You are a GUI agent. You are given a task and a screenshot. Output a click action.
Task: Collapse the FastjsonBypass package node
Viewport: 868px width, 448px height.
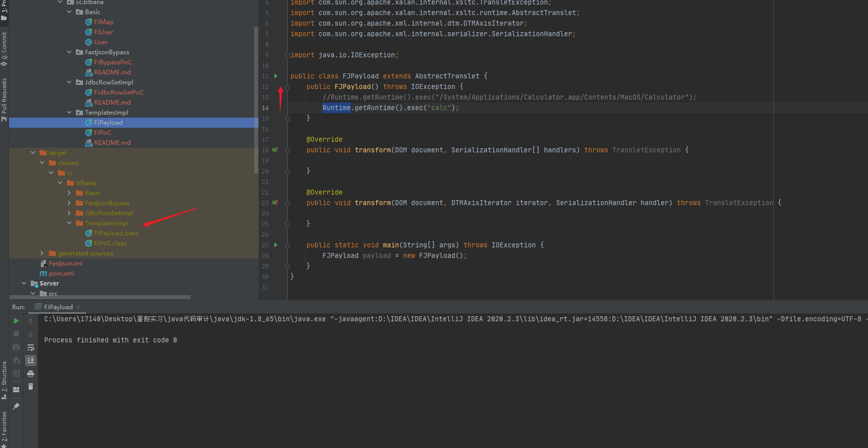point(69,52)
